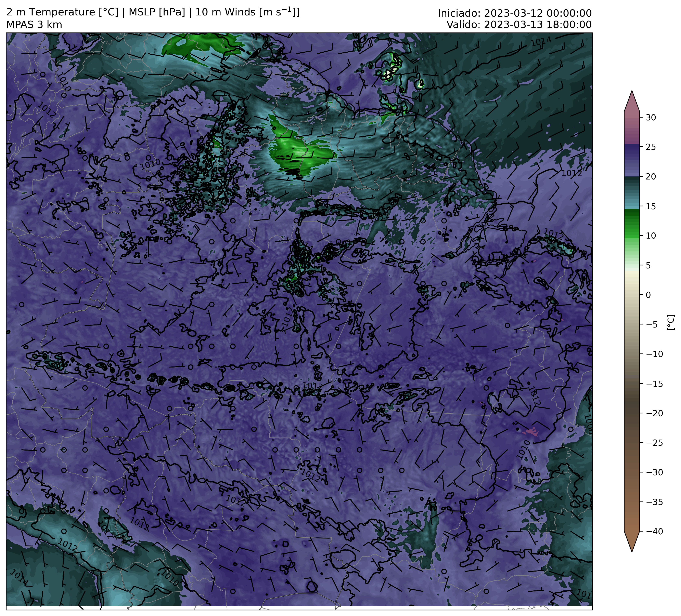Viewport: 681px width, 616px height.
Task: Click the colorbar tick label 25
Action: point(651,147)
